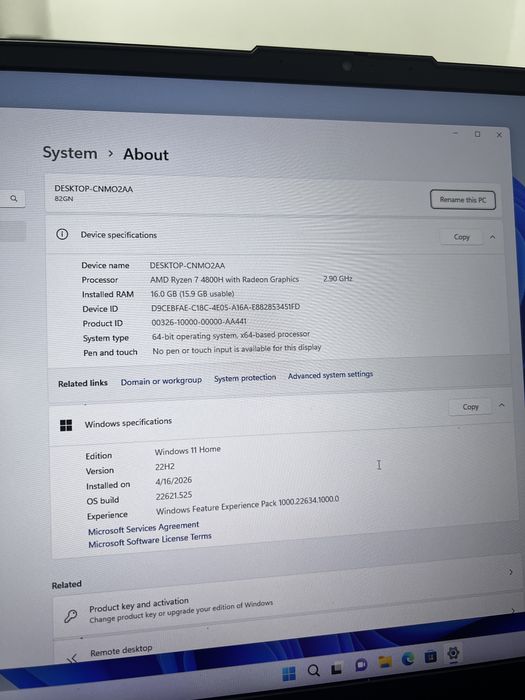
Task: Go back to System breadcrumb
Action: [x=70, y=153]
